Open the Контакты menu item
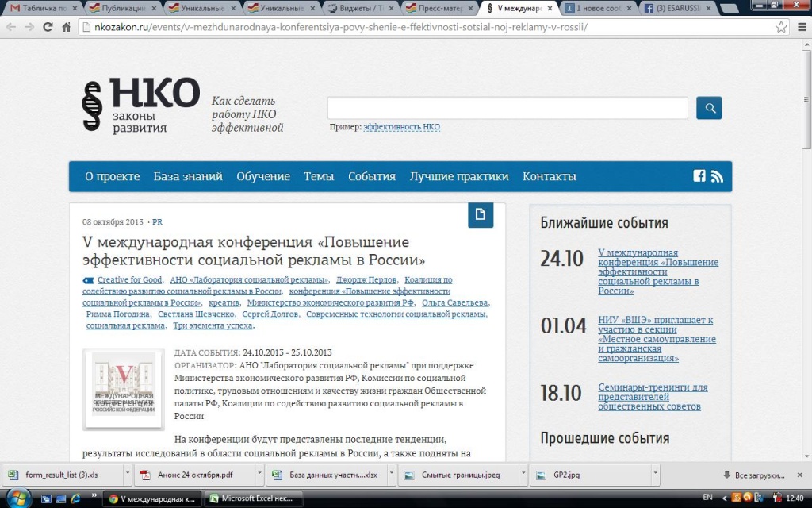Image resolution: width=812 pixels, height=508 pixels. pyautogui.click(x=550, y=176)
